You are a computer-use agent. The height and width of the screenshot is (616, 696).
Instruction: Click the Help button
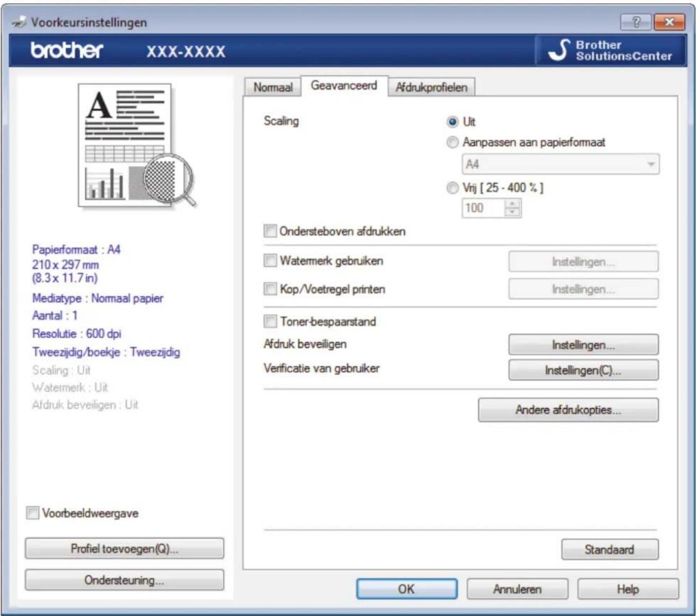(628, 589)
